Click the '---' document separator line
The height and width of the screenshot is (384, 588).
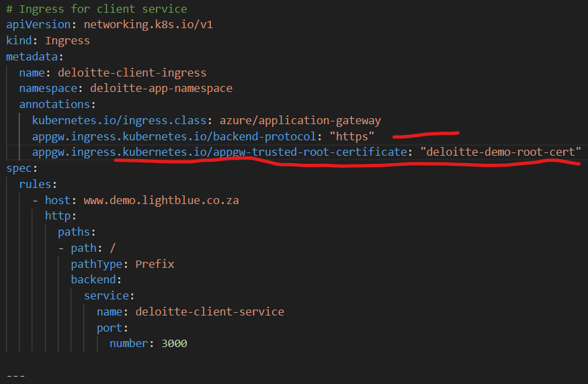(x=15, y=376)
